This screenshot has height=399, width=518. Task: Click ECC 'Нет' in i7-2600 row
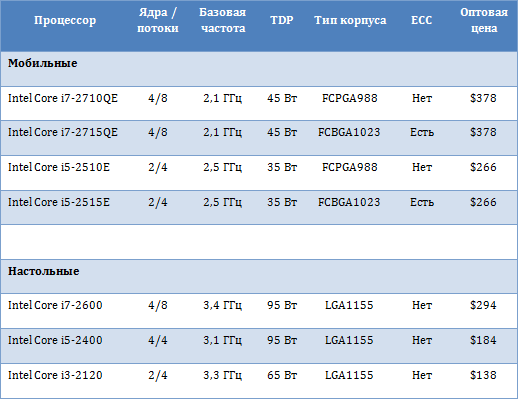coord(422,305)
